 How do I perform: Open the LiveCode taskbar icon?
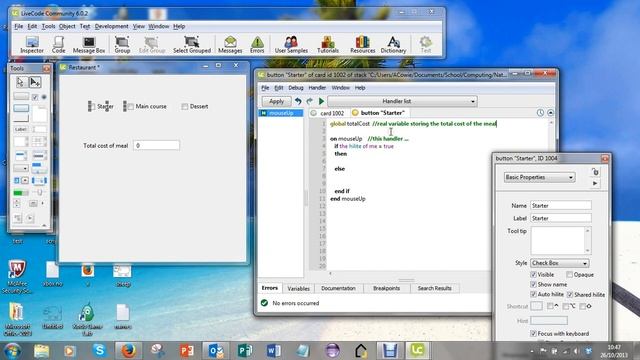pyautogui.click(x=418, y=351)
